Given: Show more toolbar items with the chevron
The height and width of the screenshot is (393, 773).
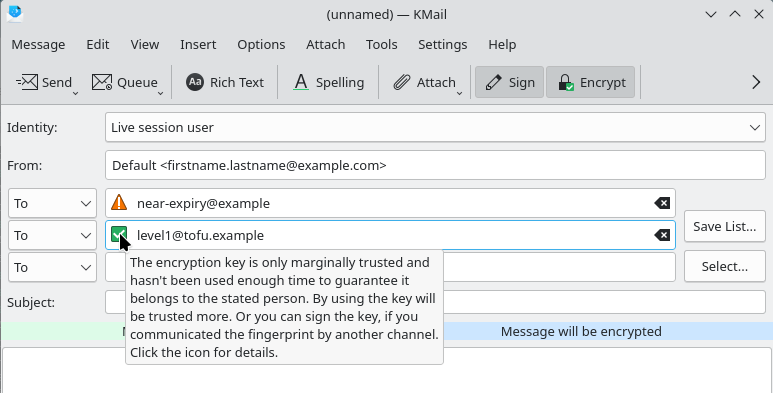Looking at the screenshot, I should (756, 82).
